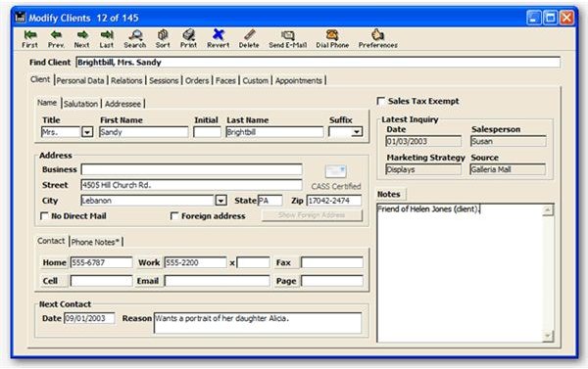Open the Title dropdown

pos(87,132)
